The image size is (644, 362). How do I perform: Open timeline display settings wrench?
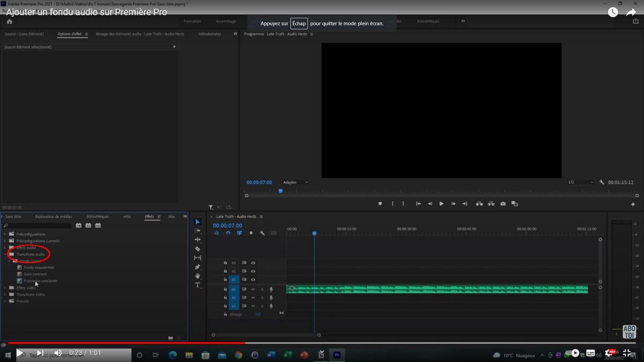point(262,233)
